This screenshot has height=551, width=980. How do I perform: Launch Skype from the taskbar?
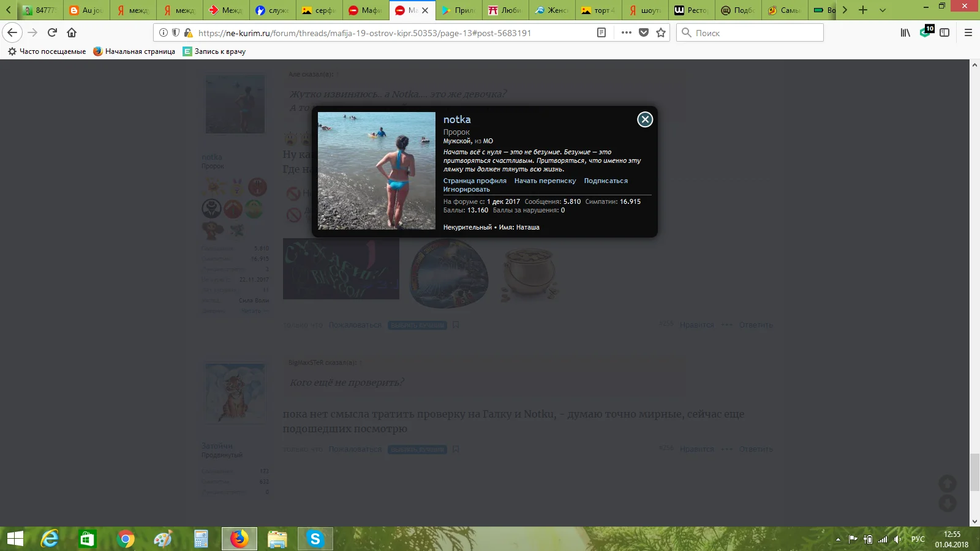[315, 539]
